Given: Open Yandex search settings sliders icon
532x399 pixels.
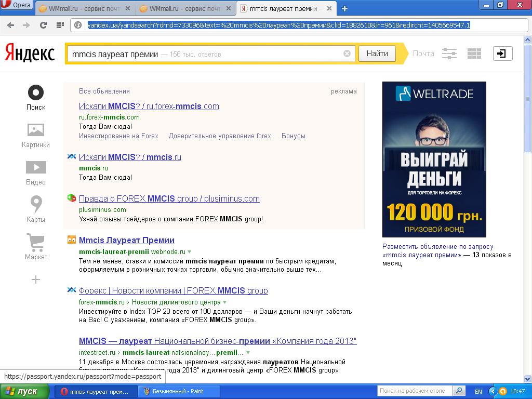Looking at the screenshot, I should click(449, 54).
